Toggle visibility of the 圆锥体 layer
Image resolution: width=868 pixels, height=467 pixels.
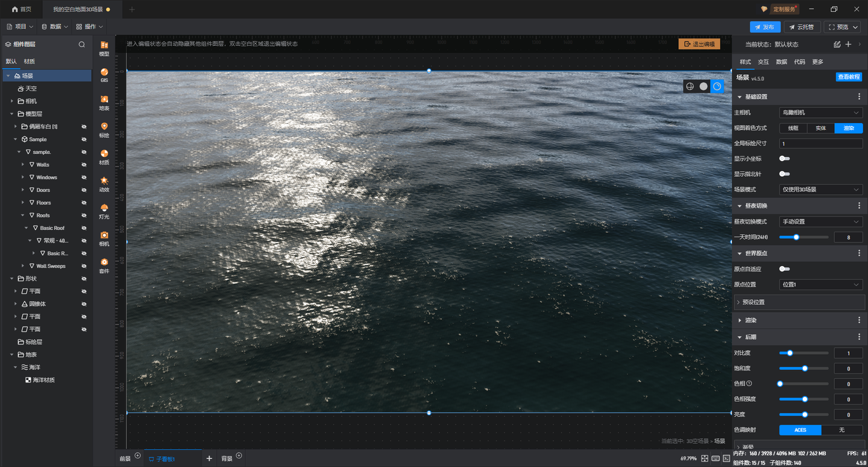84,304
